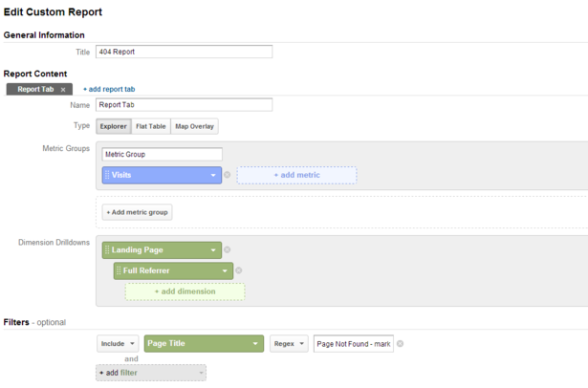Click drag handle on Full Referrer
The height and width of the screenshot is (388, 588).
click(119, 270)
